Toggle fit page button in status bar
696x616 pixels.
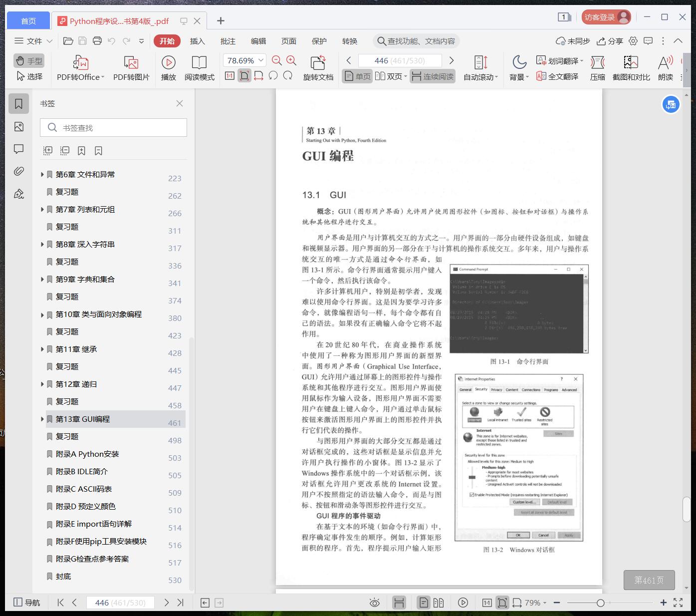502,603
